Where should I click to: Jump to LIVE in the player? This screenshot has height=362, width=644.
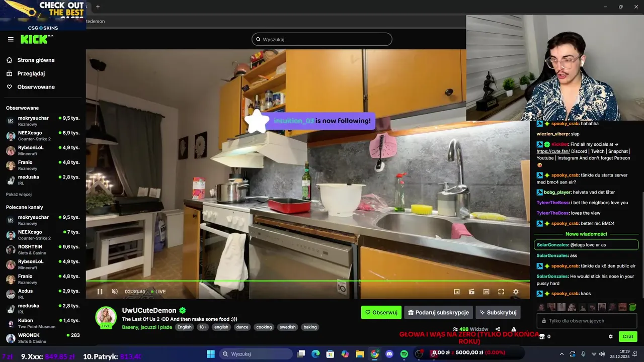[x=158, y=292]
